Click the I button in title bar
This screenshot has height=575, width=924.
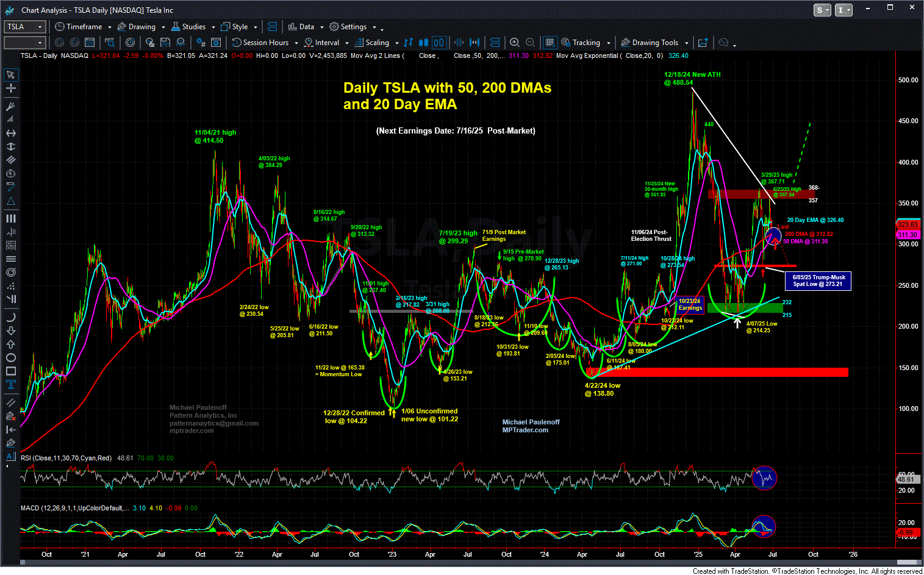tap(843, 10)
